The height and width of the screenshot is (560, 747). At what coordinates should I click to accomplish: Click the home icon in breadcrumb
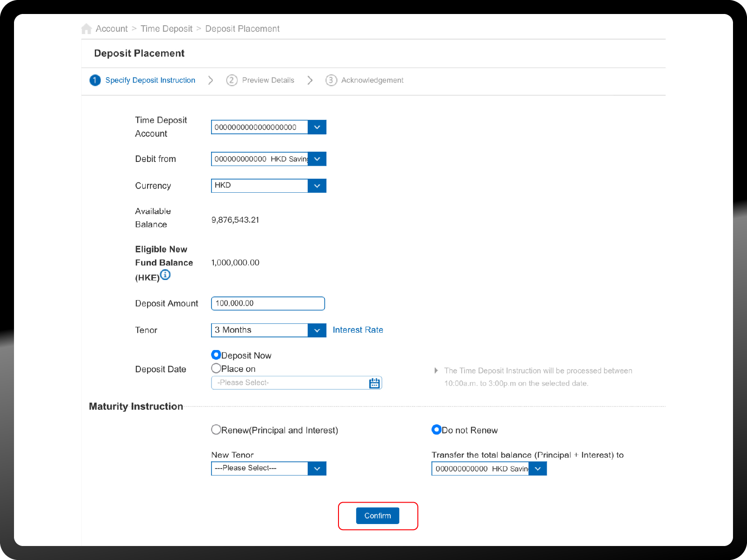pyautogui.click(x=86, y=29)
